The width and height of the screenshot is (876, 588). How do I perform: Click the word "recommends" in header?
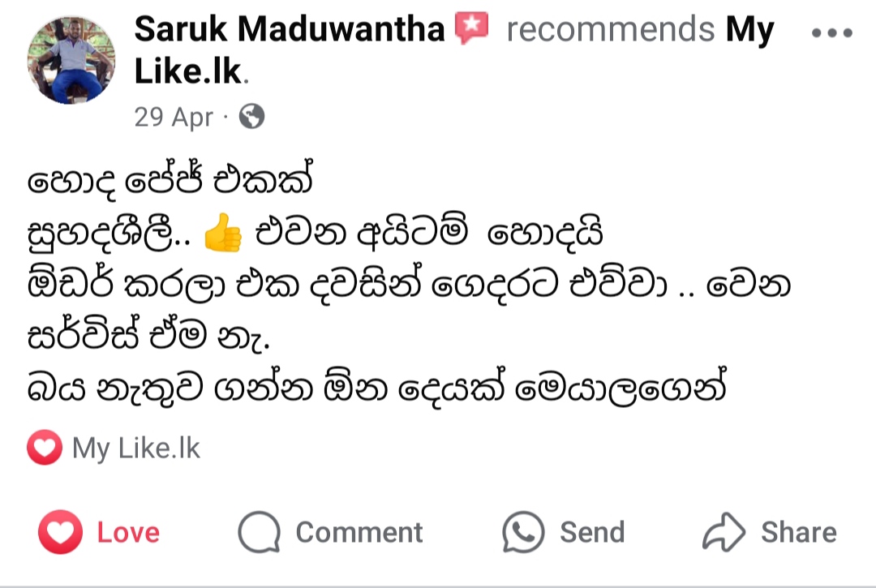point(612,31)
